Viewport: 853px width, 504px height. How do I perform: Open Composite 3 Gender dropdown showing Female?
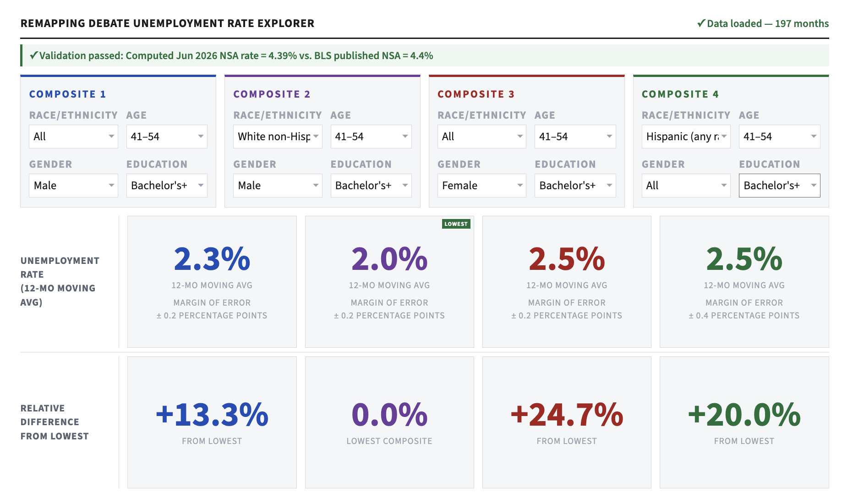click(x=482, y=186)
